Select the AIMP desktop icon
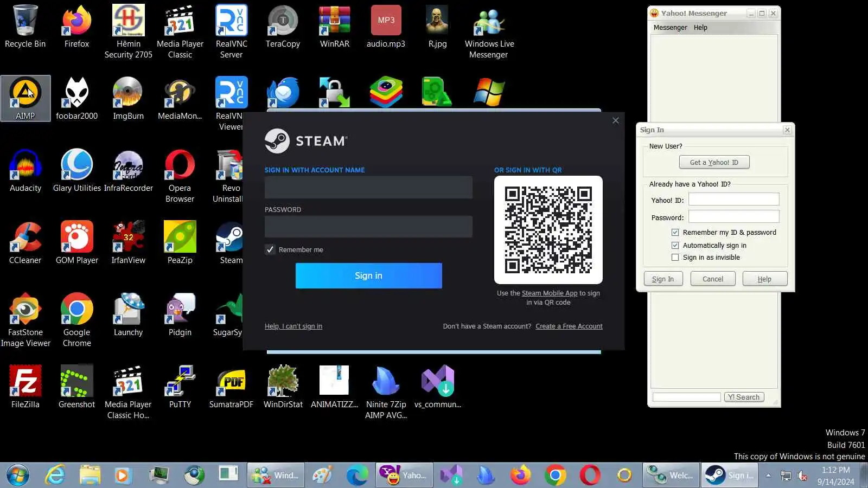The width and height of the screenshot is (868, 488). [25, 98]
